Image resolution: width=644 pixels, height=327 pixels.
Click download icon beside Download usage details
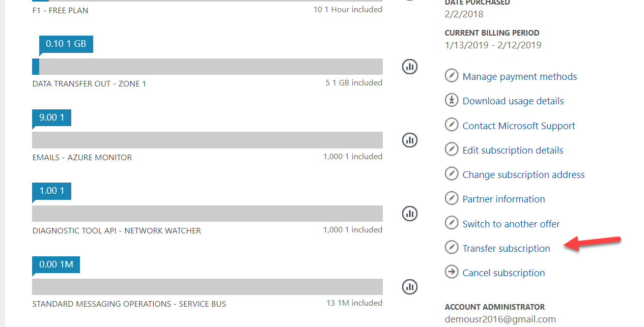[452, 100]
